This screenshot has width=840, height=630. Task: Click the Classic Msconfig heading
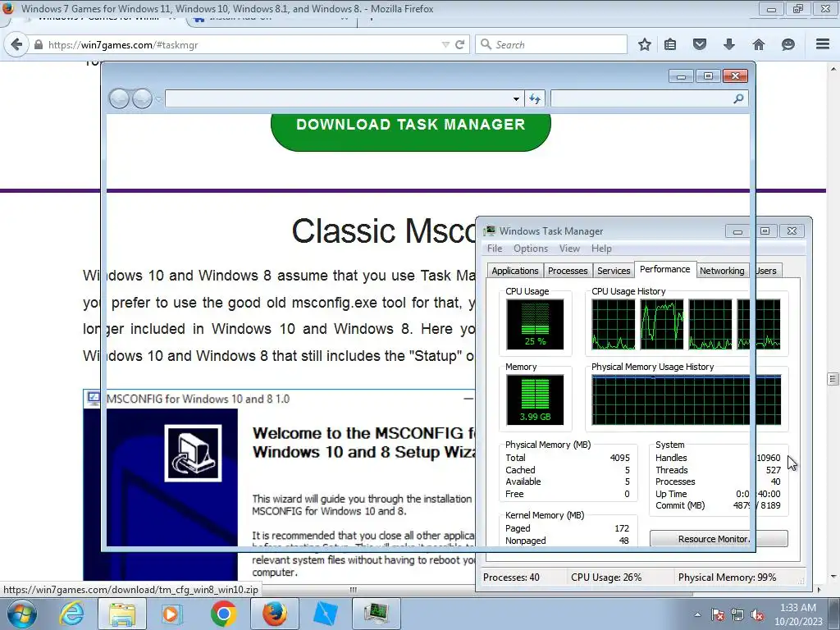click(x=384, y=231)
